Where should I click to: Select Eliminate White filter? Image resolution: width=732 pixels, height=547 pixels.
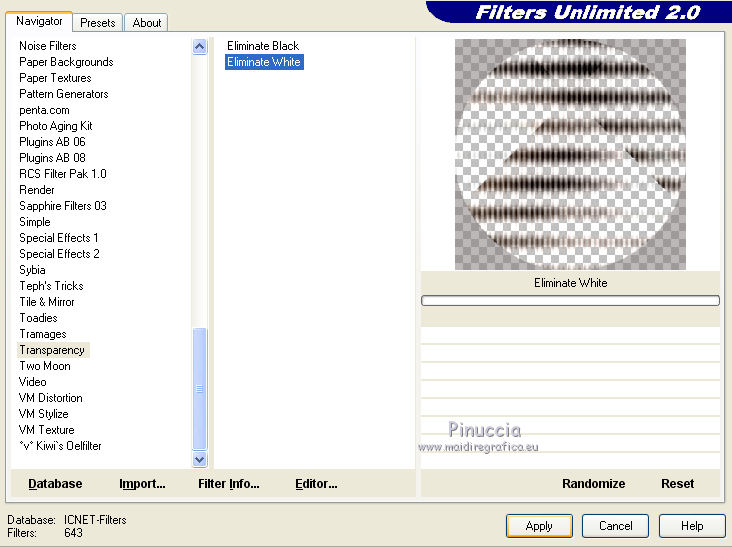point(264,62)
